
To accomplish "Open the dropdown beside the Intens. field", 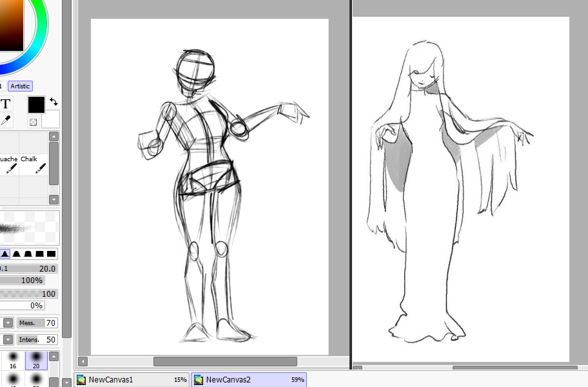I will 8,339.
